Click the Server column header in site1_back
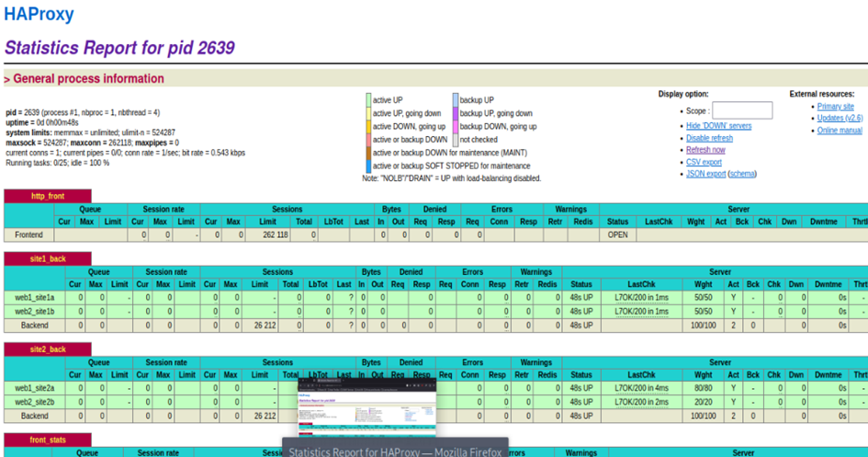Viewport: 868px width, 457px height. coord(719,272)
